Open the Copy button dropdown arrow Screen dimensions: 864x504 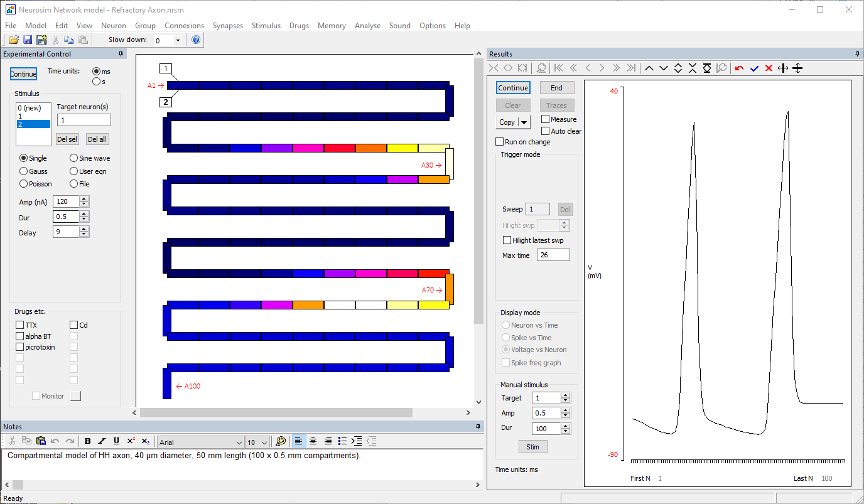tap(524, 122)
